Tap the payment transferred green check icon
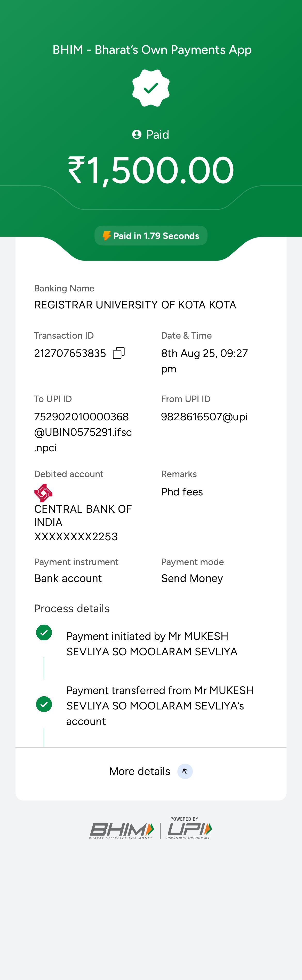Screen dimensions: 302x980 (x=44, y=704)
